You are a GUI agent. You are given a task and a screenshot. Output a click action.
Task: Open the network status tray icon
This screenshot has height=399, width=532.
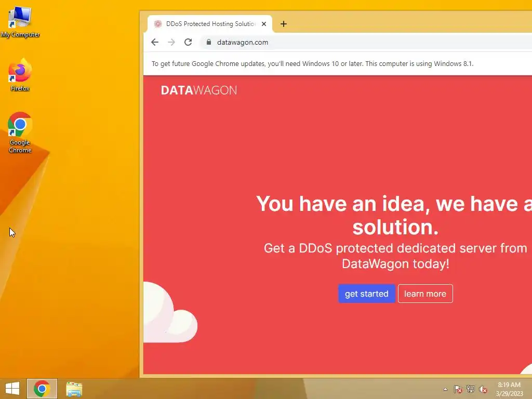(x=471, y=389)
